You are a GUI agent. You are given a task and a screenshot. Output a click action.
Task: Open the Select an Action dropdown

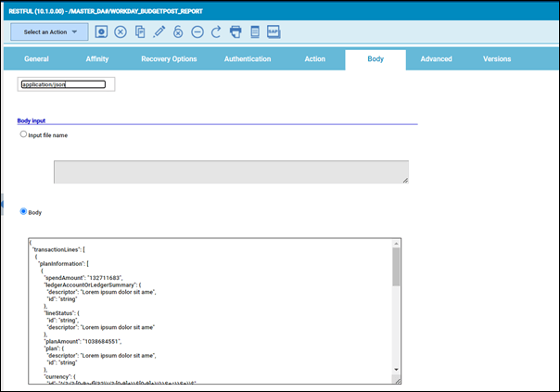49,32
